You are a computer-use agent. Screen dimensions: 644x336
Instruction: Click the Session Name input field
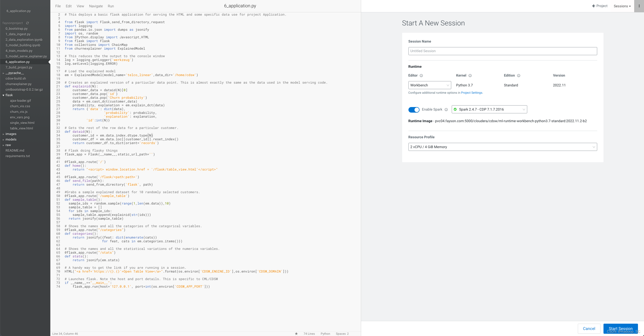[x=502, y=51]
